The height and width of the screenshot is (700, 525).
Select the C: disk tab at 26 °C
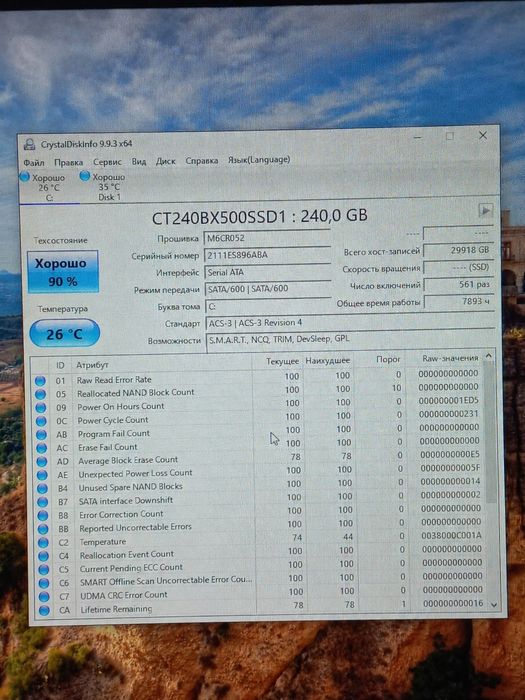tap(48, 188)
